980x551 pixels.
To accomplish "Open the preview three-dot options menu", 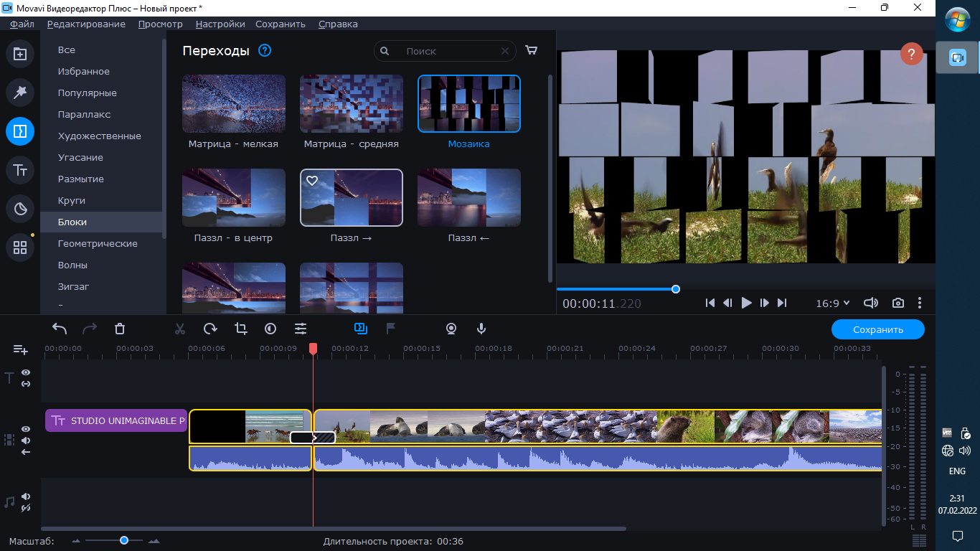I will pyautogui.click(x=920, y=303).
